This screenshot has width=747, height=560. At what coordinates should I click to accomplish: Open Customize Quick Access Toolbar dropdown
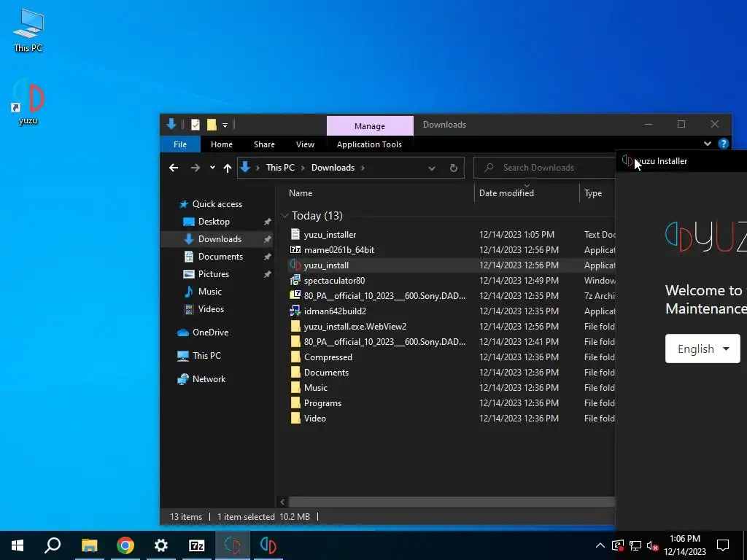point(225,125)
